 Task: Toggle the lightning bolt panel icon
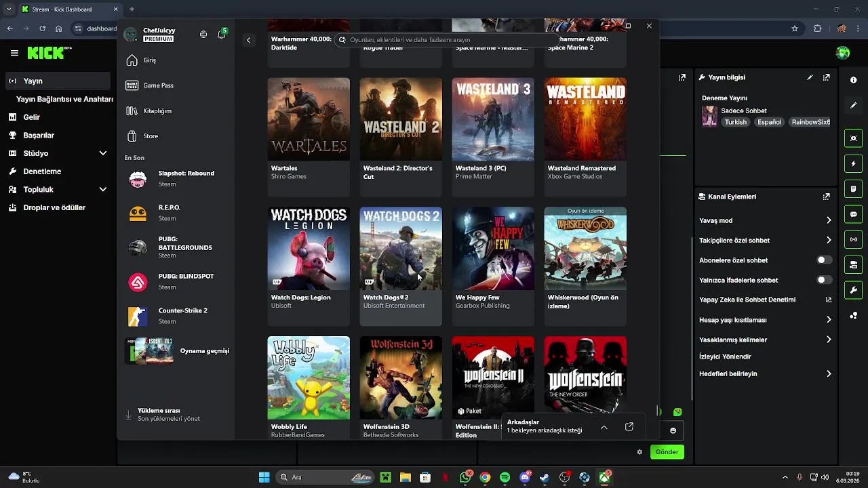(x=853, y=164)
